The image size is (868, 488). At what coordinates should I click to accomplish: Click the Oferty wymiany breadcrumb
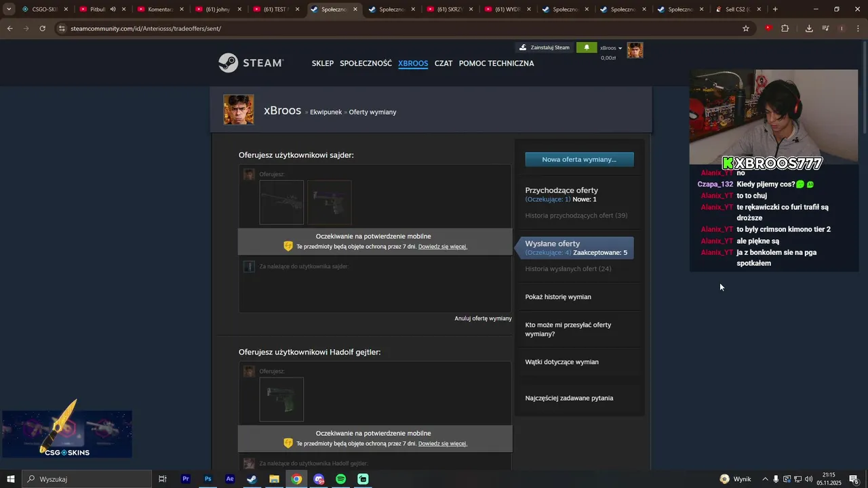coord(372,112)
